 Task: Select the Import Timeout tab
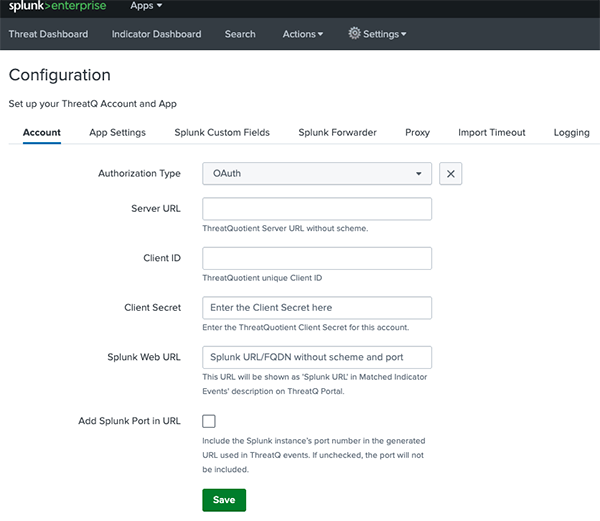click(491, 132)
